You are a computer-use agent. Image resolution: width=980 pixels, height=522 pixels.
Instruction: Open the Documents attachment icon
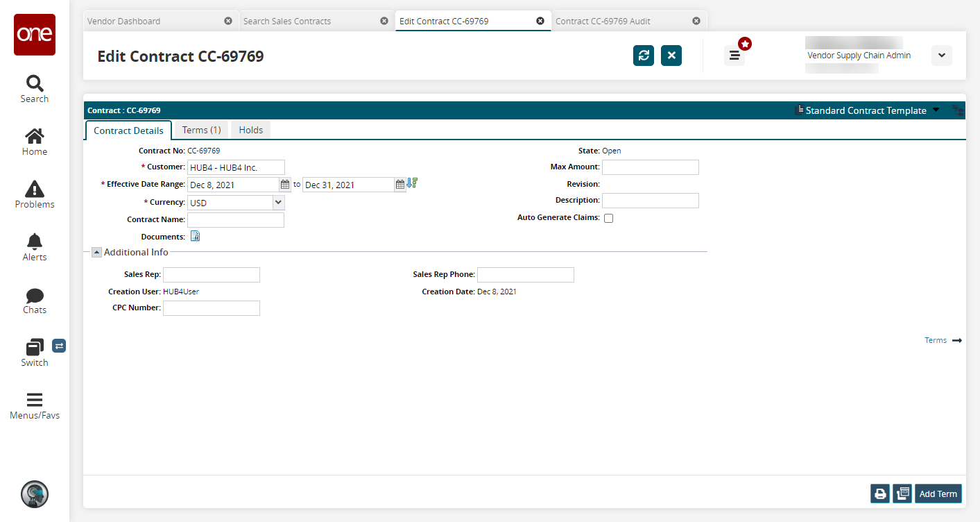click(x=195, y=237)
